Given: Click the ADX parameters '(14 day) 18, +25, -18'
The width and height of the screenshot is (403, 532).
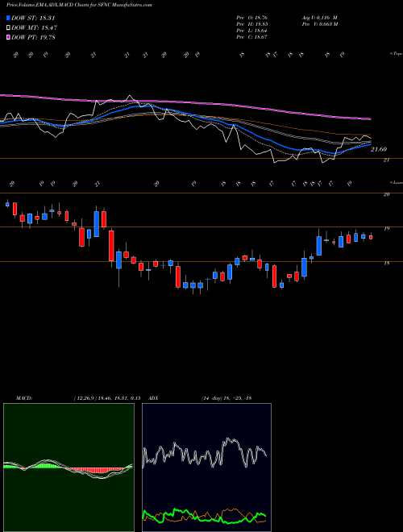Looking at the screenshot, I should click(x=226, y=398).
